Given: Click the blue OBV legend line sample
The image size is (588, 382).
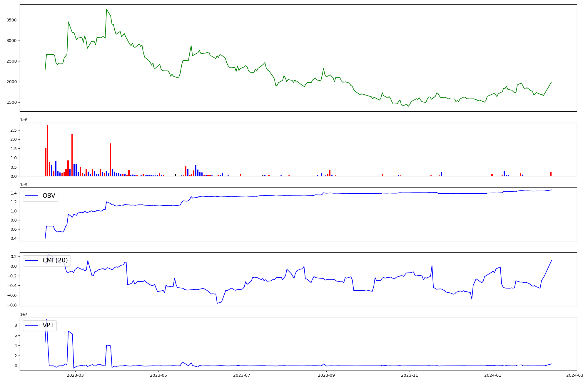Looking at the screenshot, I should coord(32,196).
